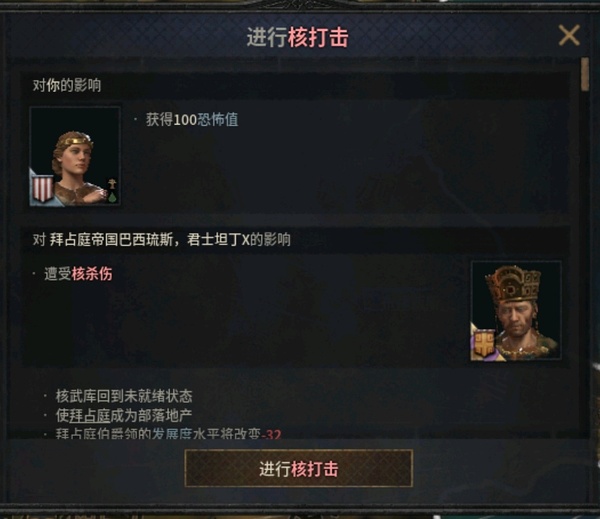
Task: Click the red 核杀伤 keyword link
Action: 92,274
